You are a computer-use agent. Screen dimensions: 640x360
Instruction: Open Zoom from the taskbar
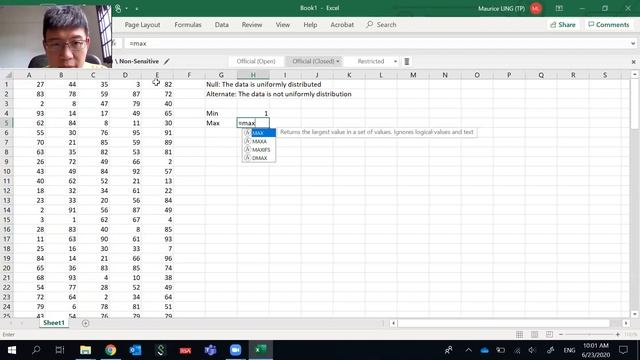click(235, 350)
